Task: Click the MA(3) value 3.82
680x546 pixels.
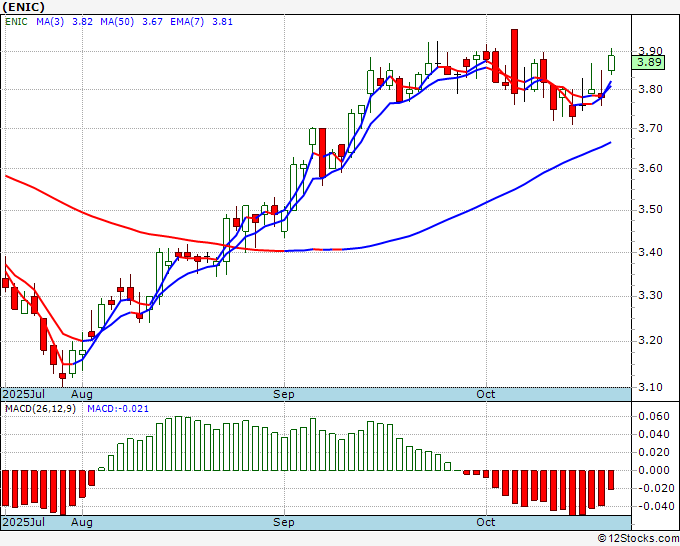Action: 82,22
